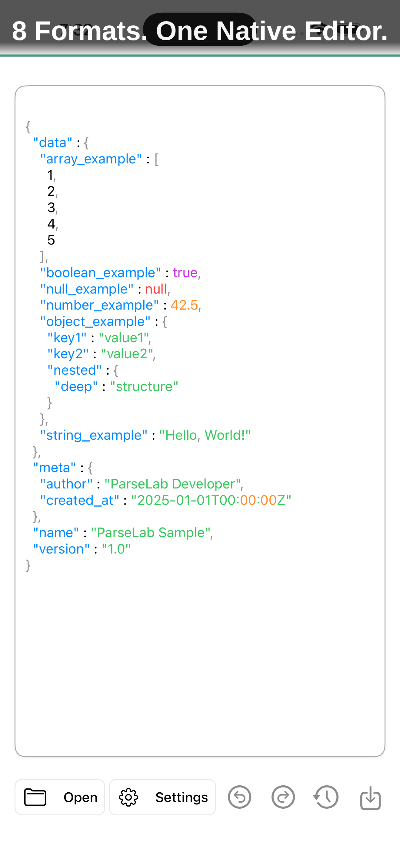Select the author value "ParseLab Developer"
Viewport: 400px width, 868px height.
click(x=173, y=483)
